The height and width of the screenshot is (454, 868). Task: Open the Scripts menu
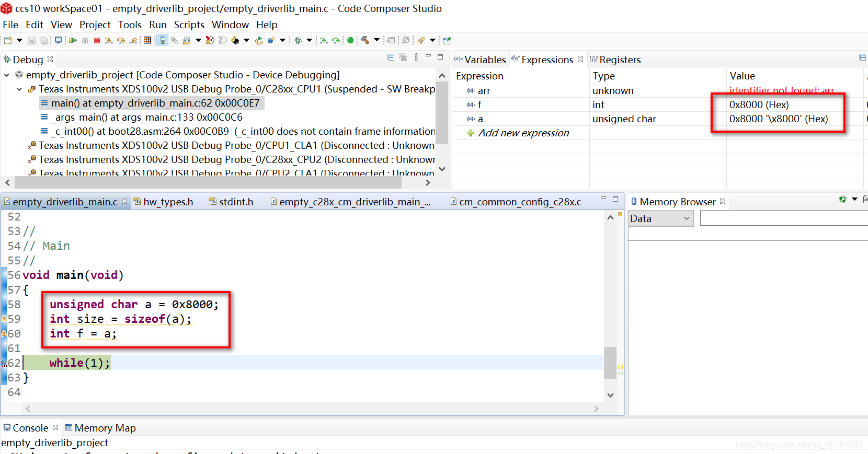pos(189,25)
